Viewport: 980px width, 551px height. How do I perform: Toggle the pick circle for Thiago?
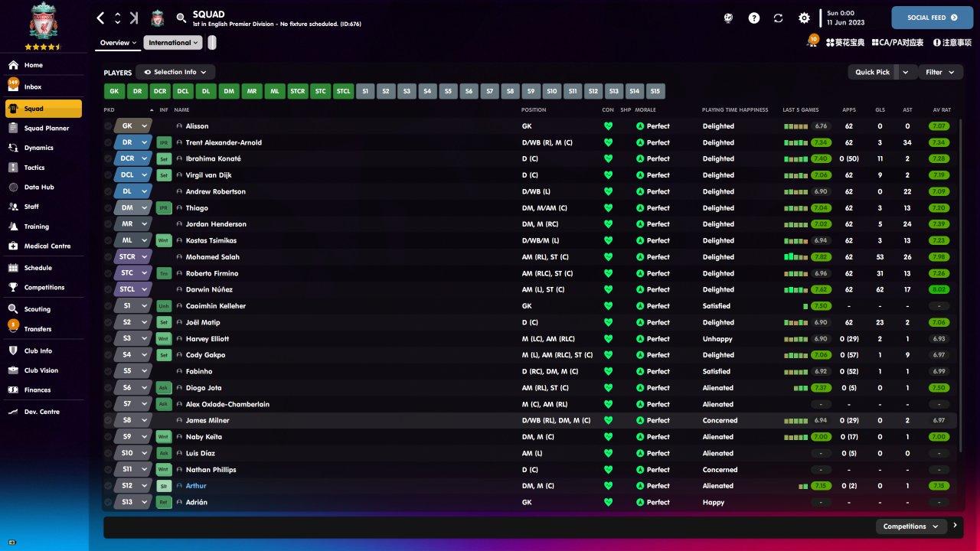tap(108, 208)
